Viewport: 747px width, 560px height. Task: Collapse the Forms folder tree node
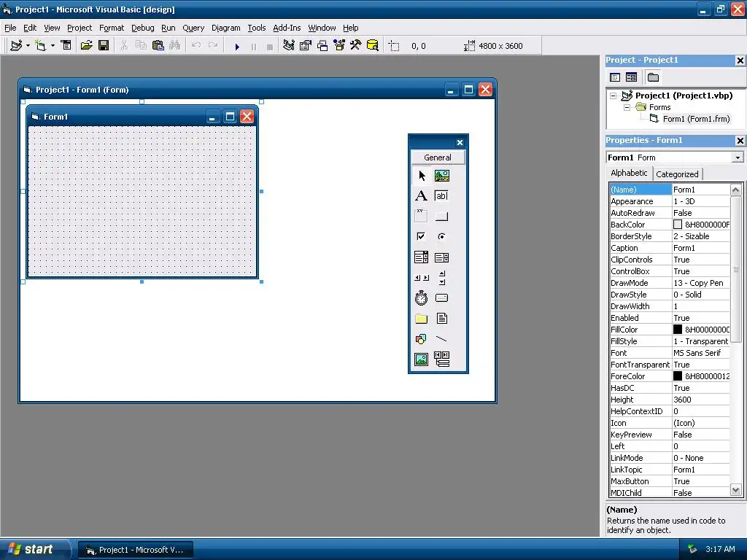click(x=627, y=108)
